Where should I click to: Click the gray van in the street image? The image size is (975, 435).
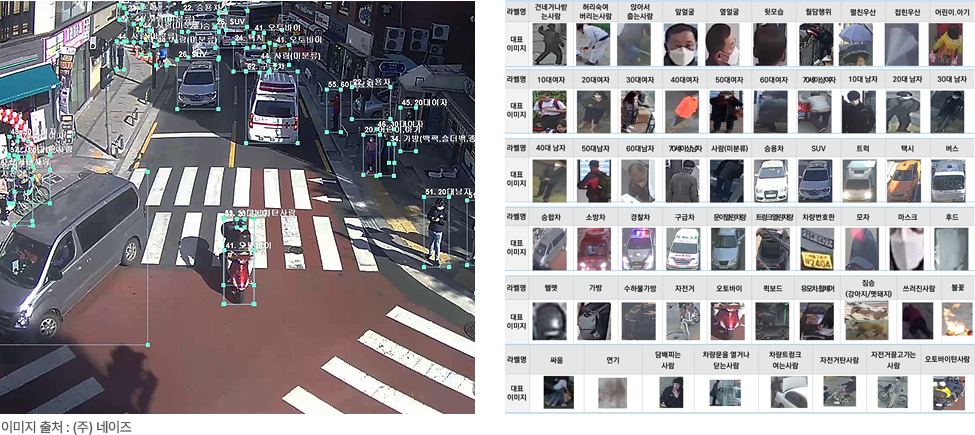[x=70, y=248]
